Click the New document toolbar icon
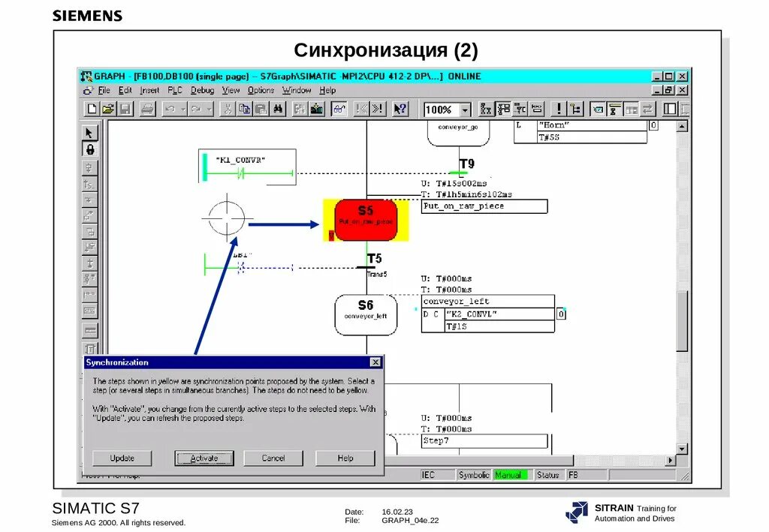Viewport: 769px width, 532px height. [92, 109]
